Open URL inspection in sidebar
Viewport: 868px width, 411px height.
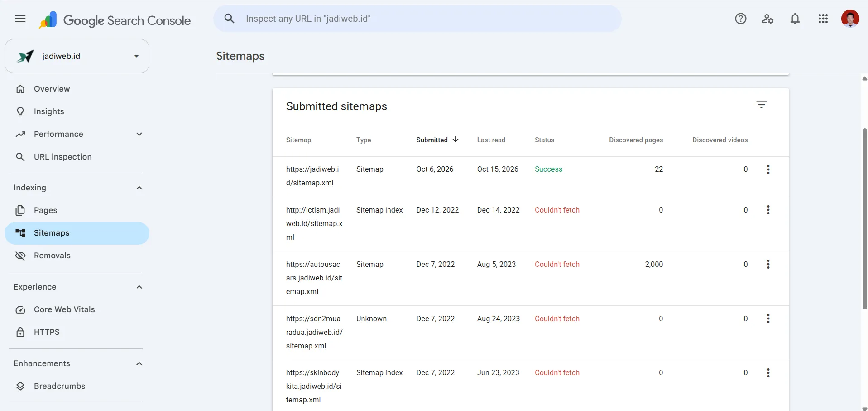77,157
